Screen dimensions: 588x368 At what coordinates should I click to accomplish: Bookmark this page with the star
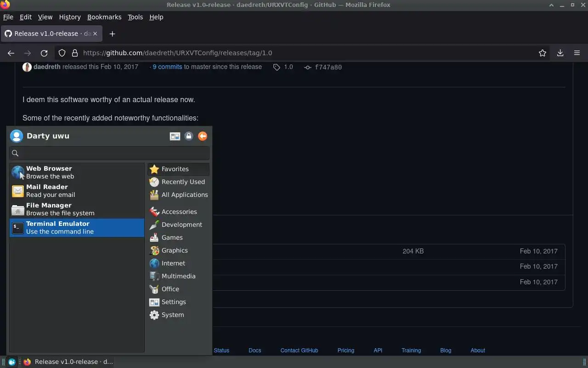point(543,53)
